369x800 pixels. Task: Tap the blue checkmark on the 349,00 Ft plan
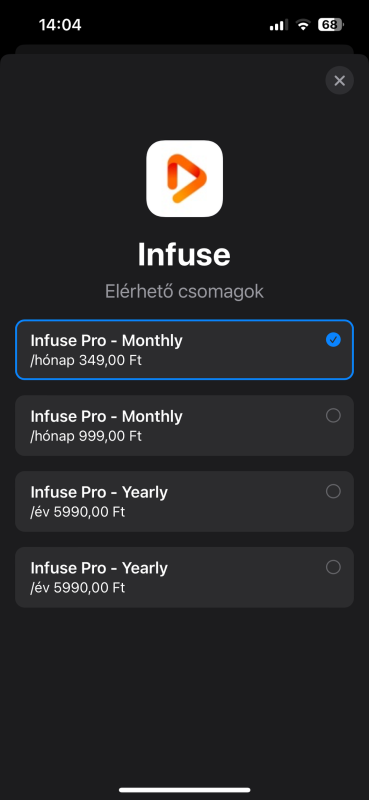333,340
